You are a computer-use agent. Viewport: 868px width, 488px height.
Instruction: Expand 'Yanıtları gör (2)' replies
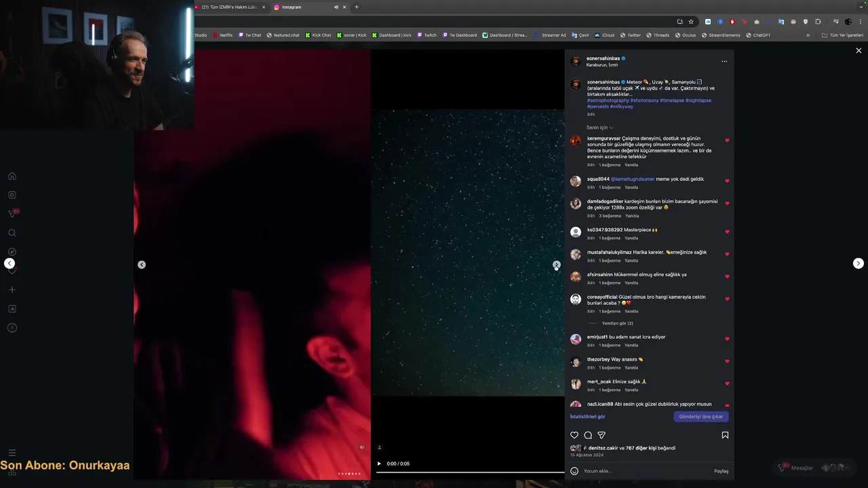coord(617,323)
